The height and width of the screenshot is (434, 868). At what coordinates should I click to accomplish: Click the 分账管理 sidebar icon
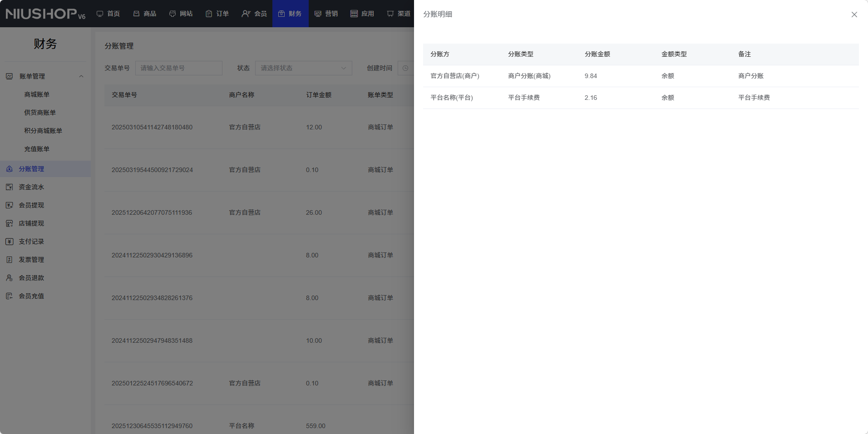pos(9,169)
